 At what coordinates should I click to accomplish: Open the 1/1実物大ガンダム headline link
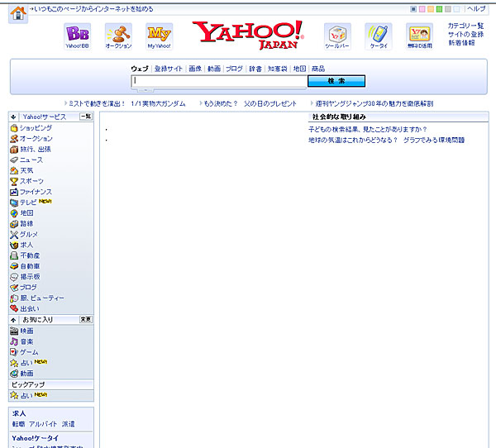[x=158, y=104]
